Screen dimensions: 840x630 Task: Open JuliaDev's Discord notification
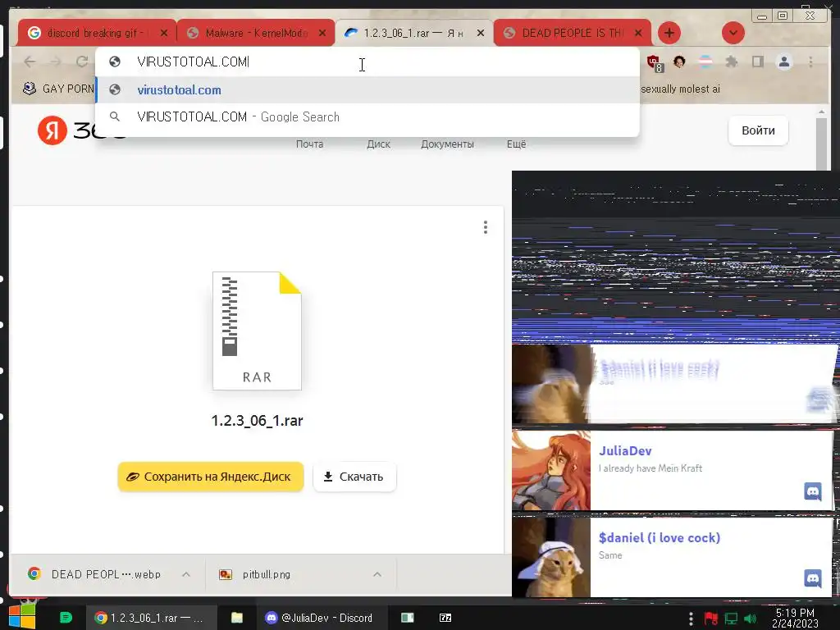click(673, 470)
